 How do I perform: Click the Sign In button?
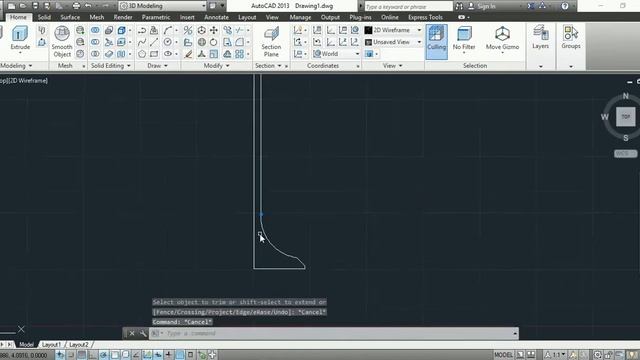coord(482,6)
